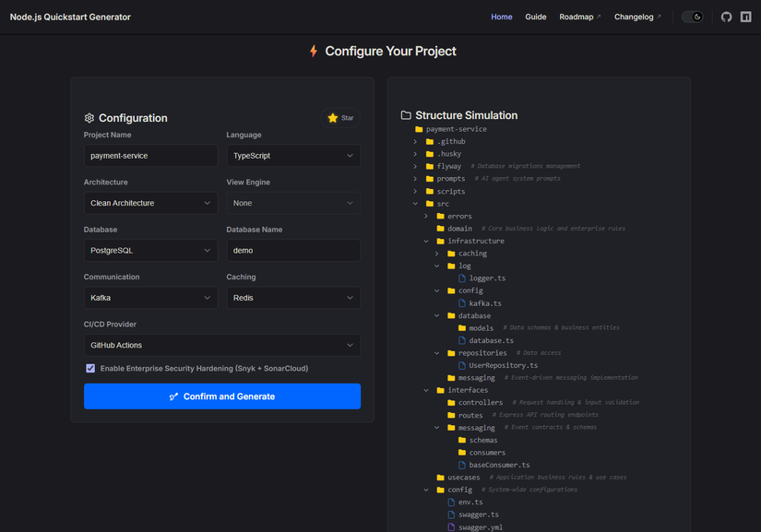Click the logger.ts file icon
The width and height of the screenshot is (761, 532).
462,278
